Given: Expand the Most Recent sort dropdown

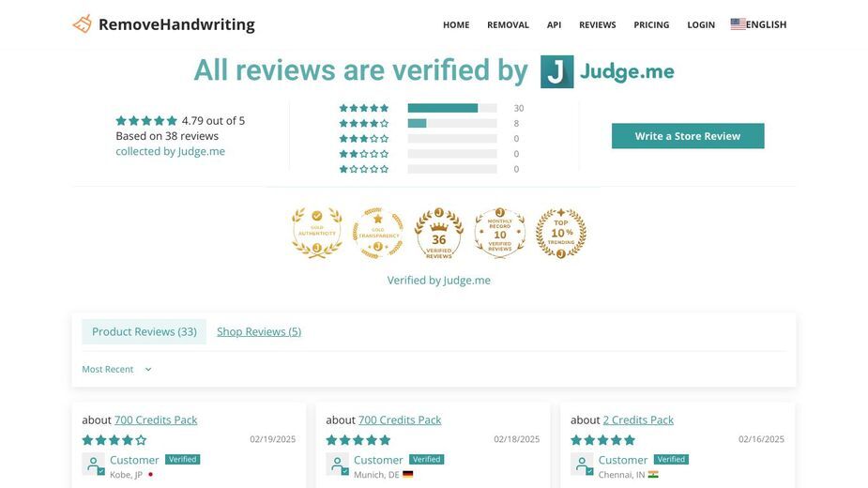Looking at the screenshot, I should (x=116, y=370).
